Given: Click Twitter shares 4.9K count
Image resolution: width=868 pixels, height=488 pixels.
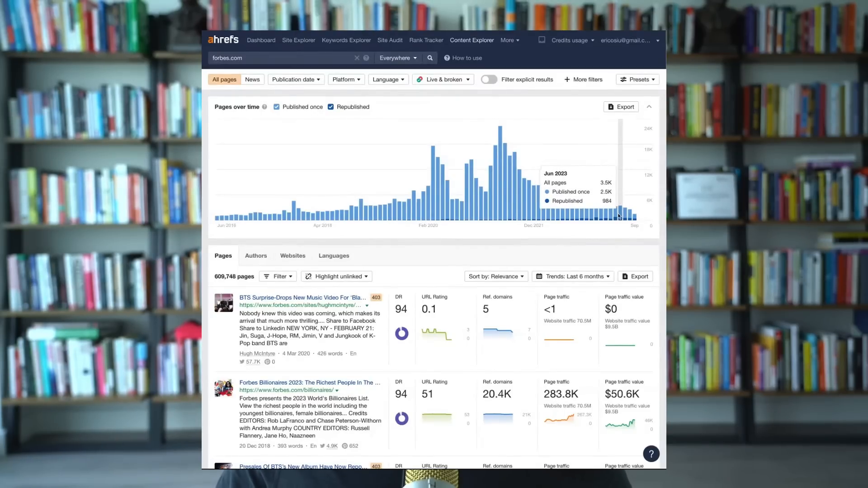Looking at the screenshot, I should pos(329,446).
